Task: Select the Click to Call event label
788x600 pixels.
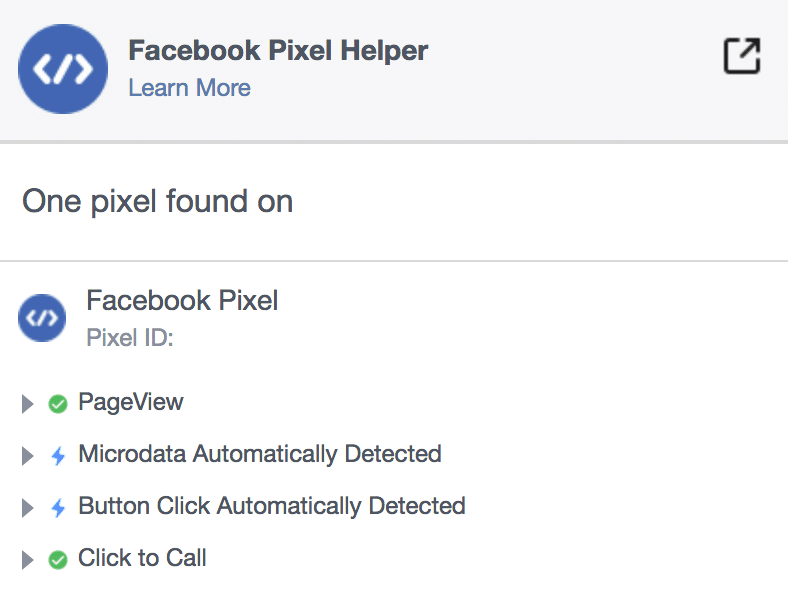Action: [142, 558]
